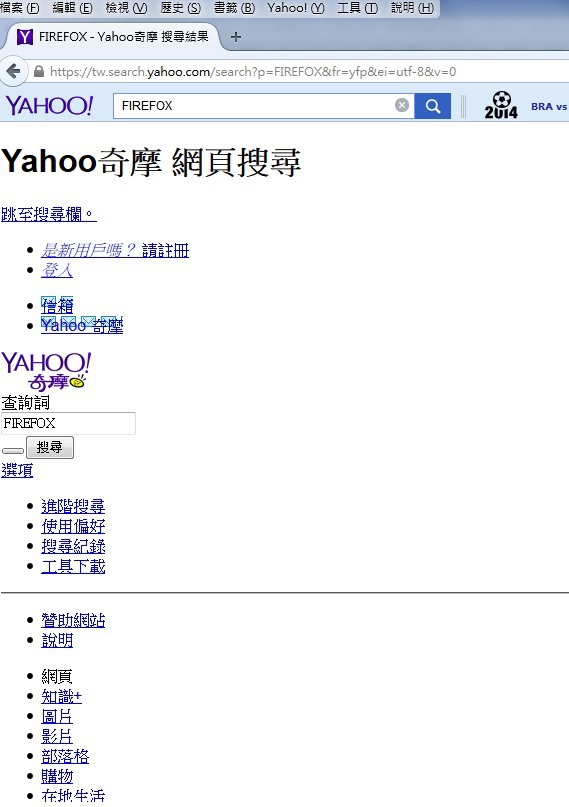569x807 pixels.
Task: Open the 說明 (H) menu
Action: click(x=412, y=8)
